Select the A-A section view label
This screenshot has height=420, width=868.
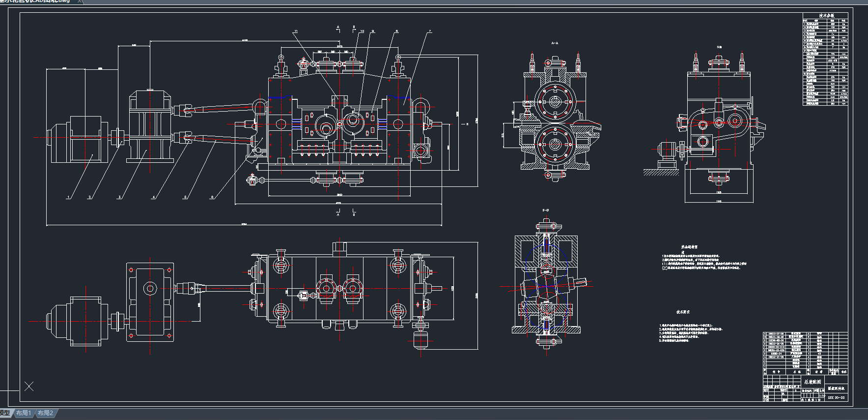(555, 43)
